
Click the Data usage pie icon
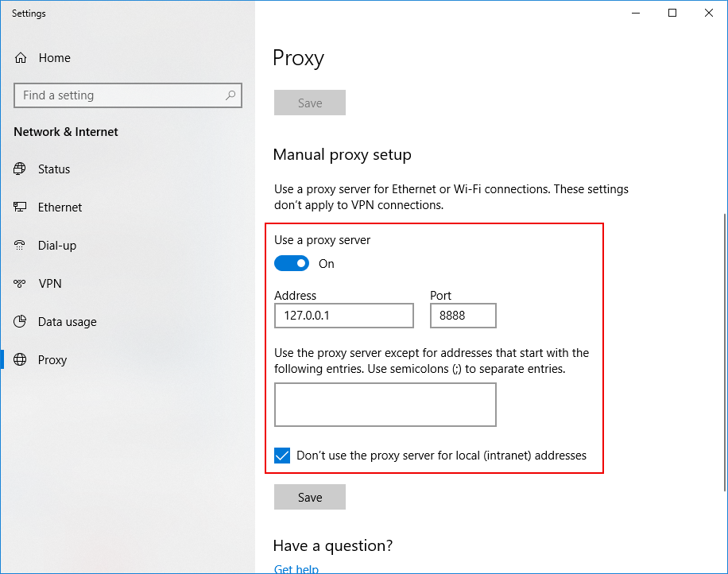click(x=21, y=322)
